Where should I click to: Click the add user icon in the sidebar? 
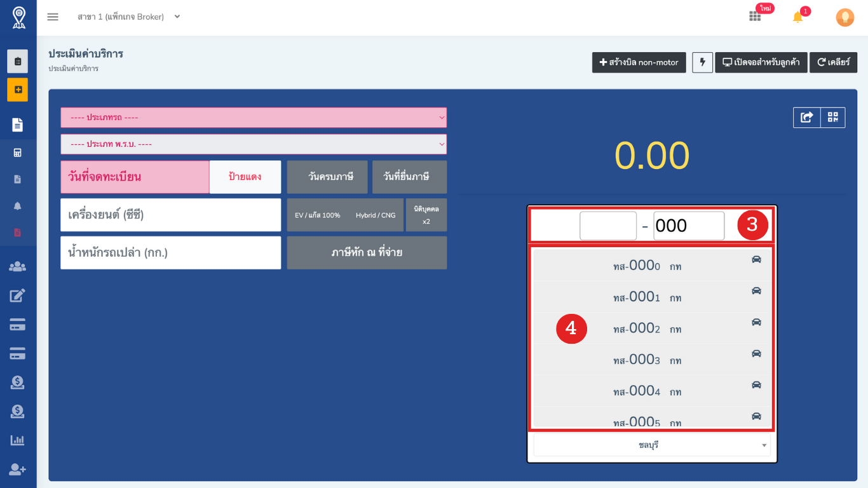pyautogui.click(x=18, y=470)
